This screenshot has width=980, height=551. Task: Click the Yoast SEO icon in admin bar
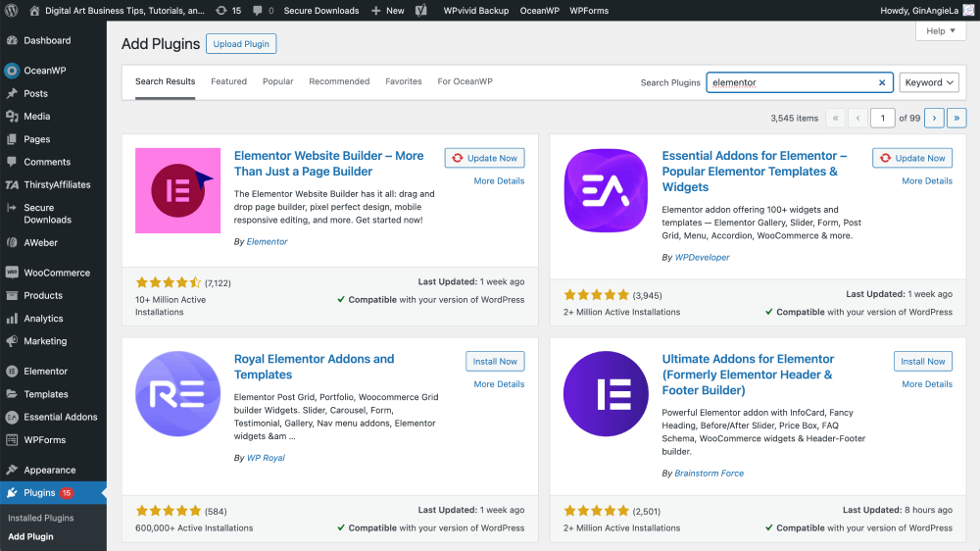coord(421,11)
